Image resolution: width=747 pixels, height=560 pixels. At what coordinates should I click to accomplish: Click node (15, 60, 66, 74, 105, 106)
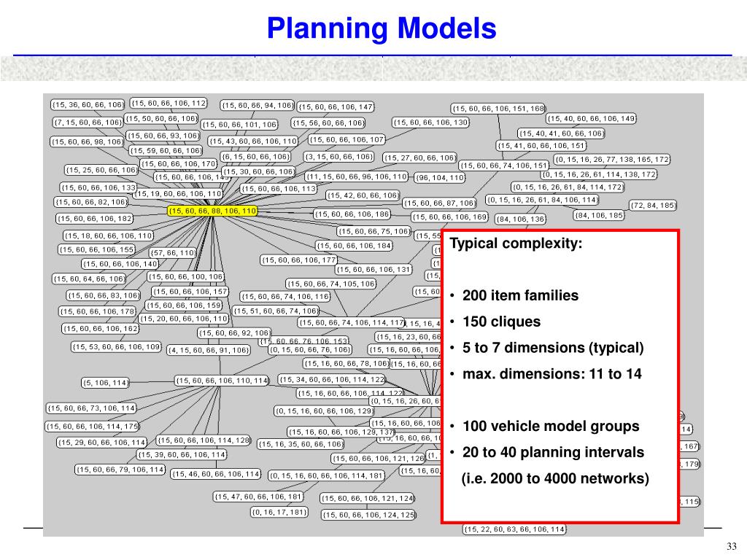pyautogui.click(x=331, y=284)
